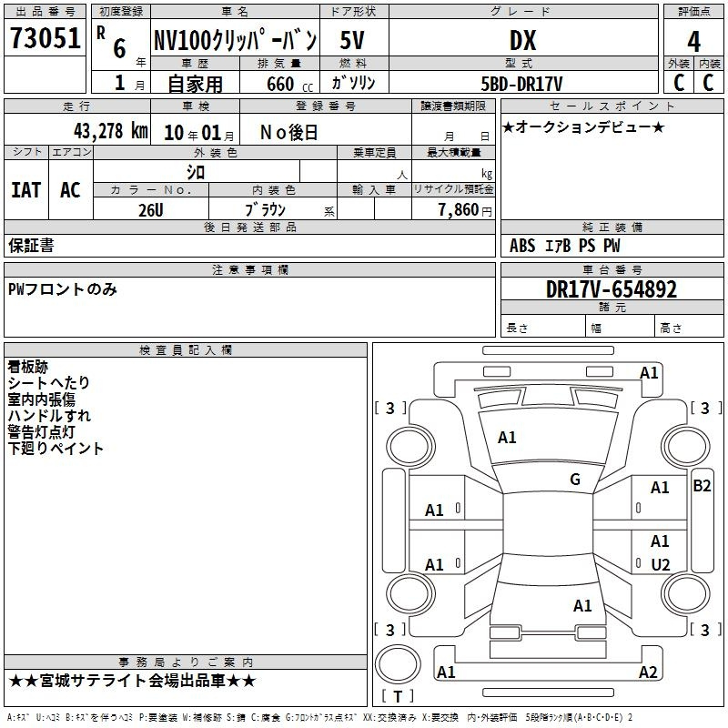This screenshot has width=728, height=728.
Task: Click the 純正装備 header
Action: pyautogui.click(x=612, y=227)
